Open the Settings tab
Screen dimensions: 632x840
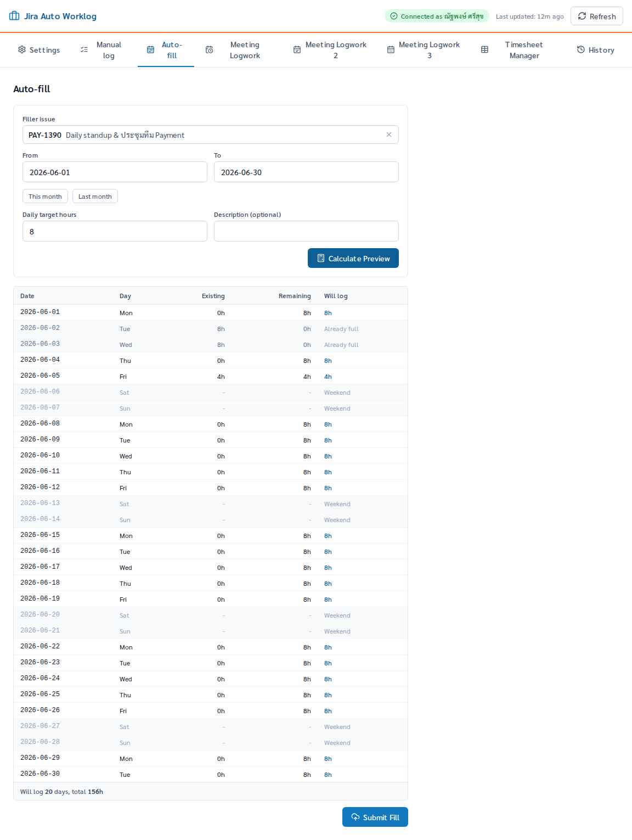pyautogui.click(x=38, y=50)
